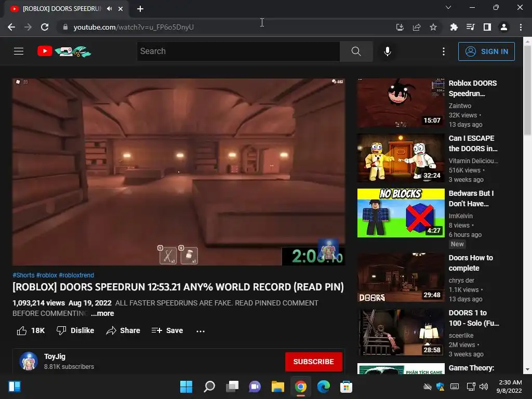Install app icon in address bar
This screenshot has width=532, height=399.
pyautogui.click(x=400, y=27)
